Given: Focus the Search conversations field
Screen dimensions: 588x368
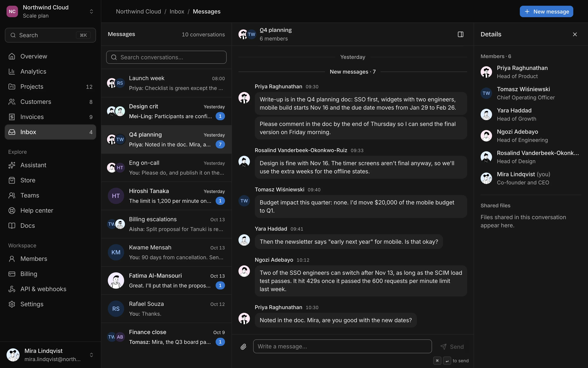Looking at the screenshot, I should point(166,57).
